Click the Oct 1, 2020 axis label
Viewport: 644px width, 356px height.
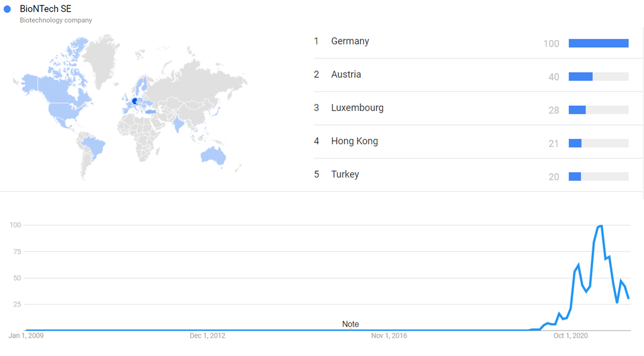(570, 336)
